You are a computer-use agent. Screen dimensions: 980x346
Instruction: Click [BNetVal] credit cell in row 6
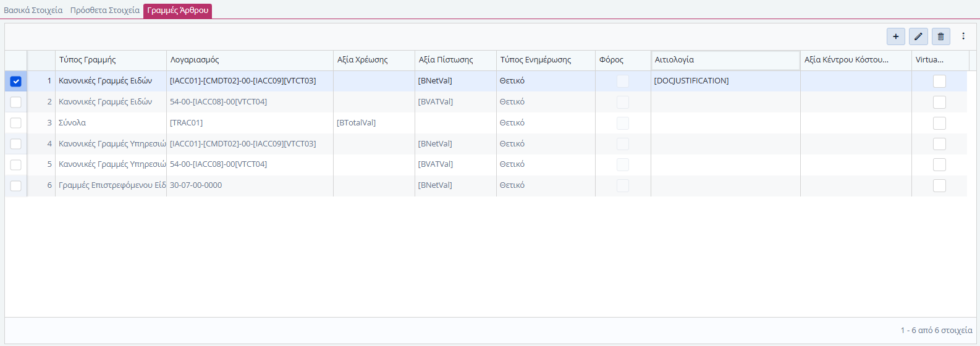[456, 185]
